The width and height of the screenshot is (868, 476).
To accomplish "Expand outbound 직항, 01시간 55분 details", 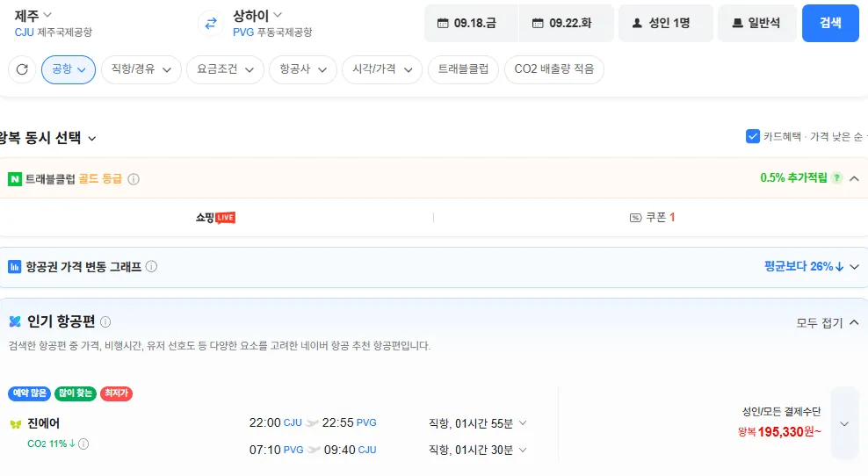I will pos(477,423).
